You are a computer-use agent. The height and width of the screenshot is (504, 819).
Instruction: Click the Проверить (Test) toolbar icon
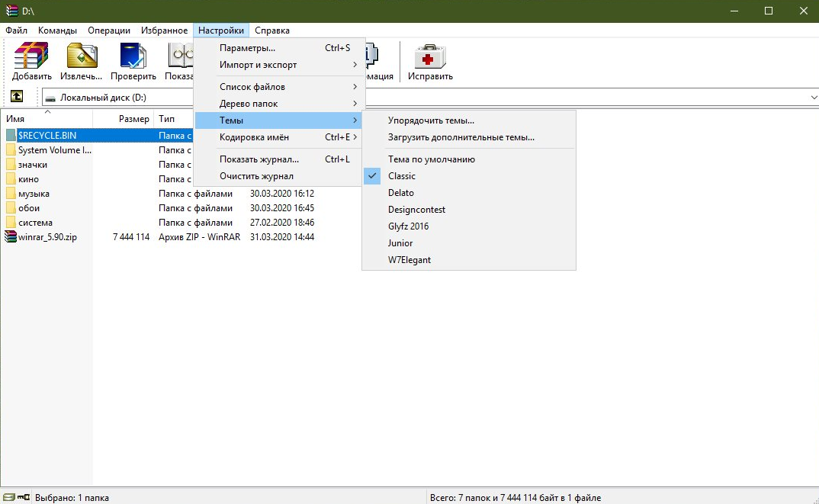[133, 56]
